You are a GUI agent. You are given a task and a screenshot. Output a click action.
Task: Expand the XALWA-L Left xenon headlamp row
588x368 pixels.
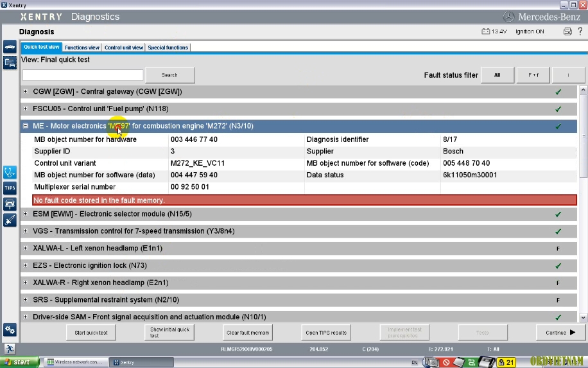click(x=25, y=249)
